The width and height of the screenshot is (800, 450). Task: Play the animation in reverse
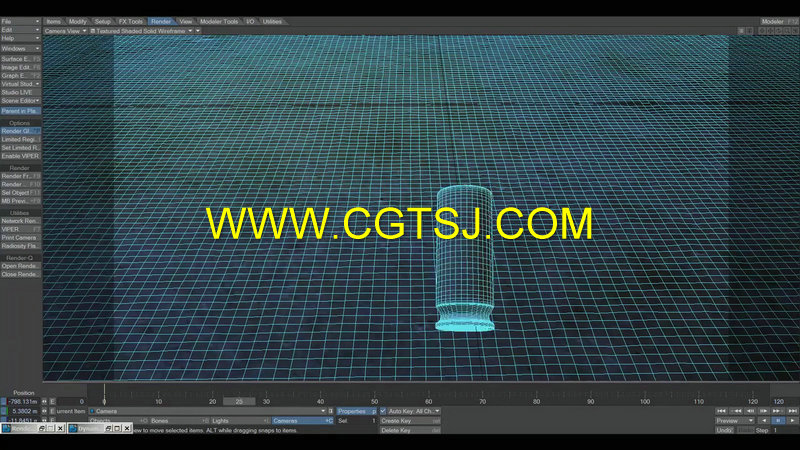(764, 421)
